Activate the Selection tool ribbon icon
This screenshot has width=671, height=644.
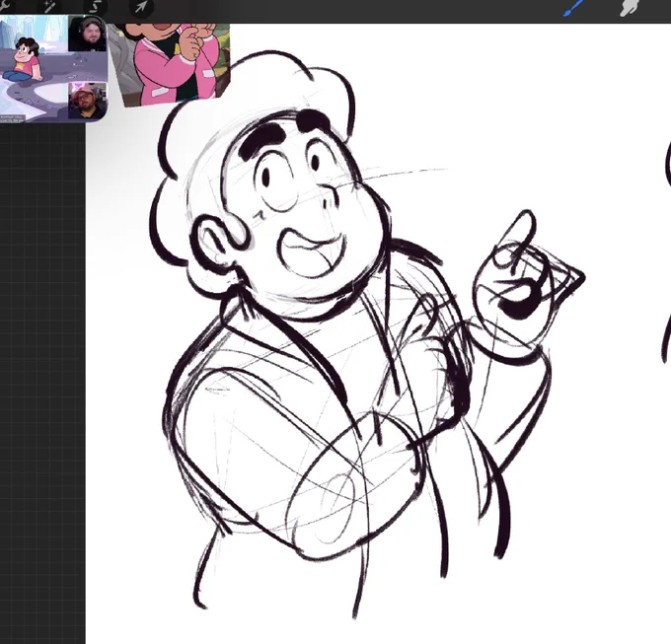coord(97,7)
